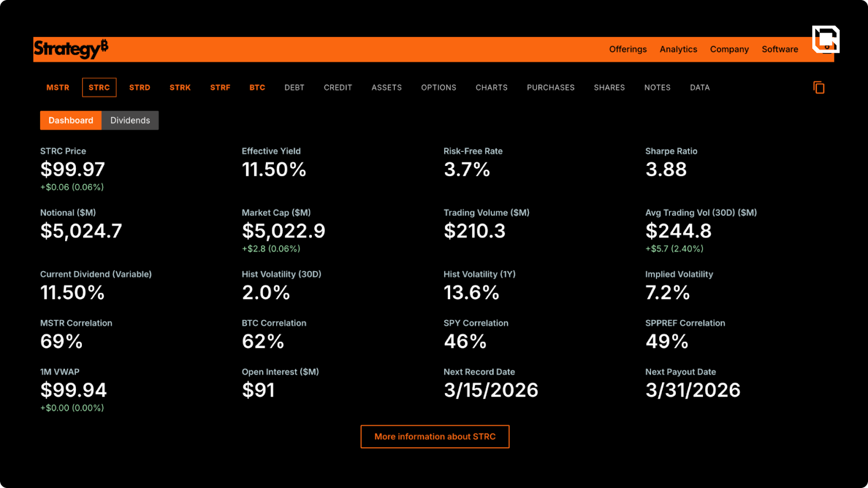868x488 pixels.
Task: Click the price change +$0.06 (0.06%)
Action: coord(72,187)
